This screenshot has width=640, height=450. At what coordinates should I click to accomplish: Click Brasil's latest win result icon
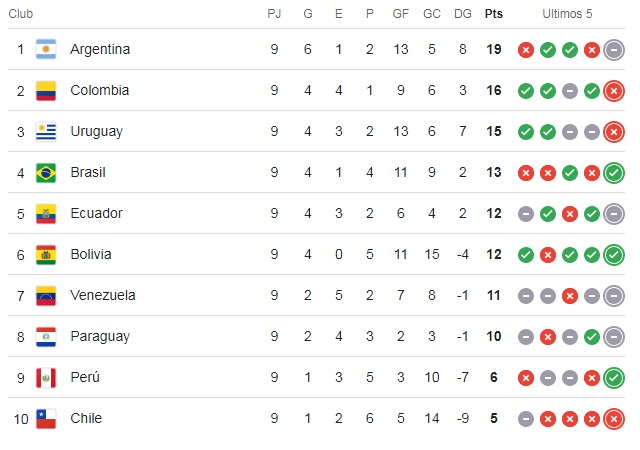tap(614, 172)
